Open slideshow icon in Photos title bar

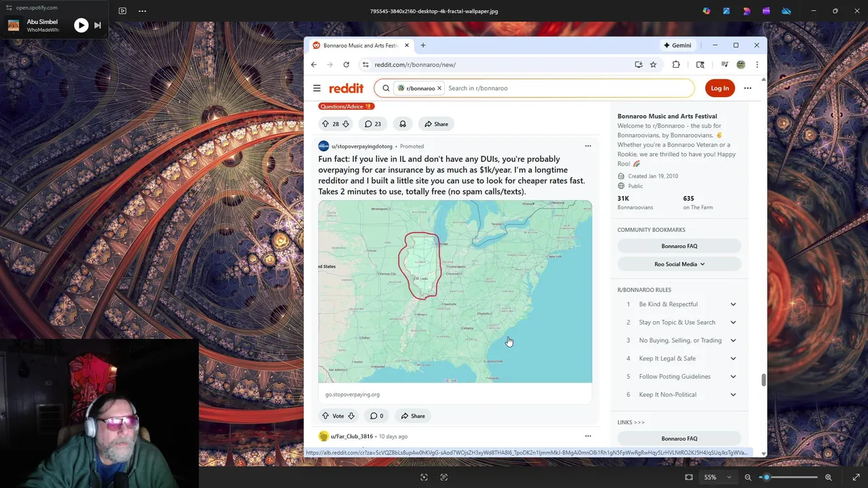pyautogui.click(x=122, y=11)
